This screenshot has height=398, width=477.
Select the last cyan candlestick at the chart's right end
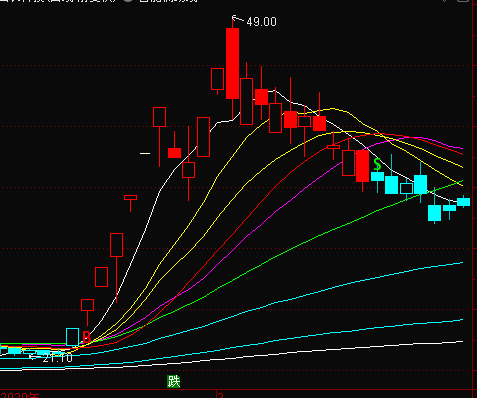click(x=463, y=202)
